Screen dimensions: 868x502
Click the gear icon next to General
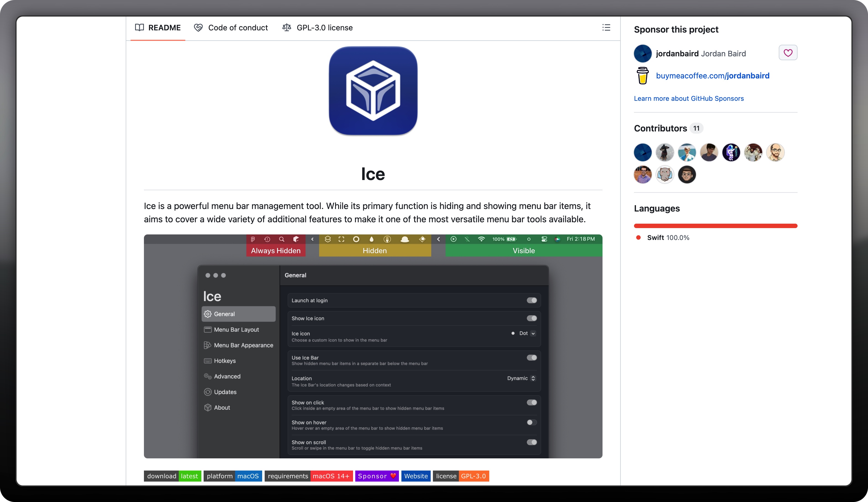tap(208, 314)
